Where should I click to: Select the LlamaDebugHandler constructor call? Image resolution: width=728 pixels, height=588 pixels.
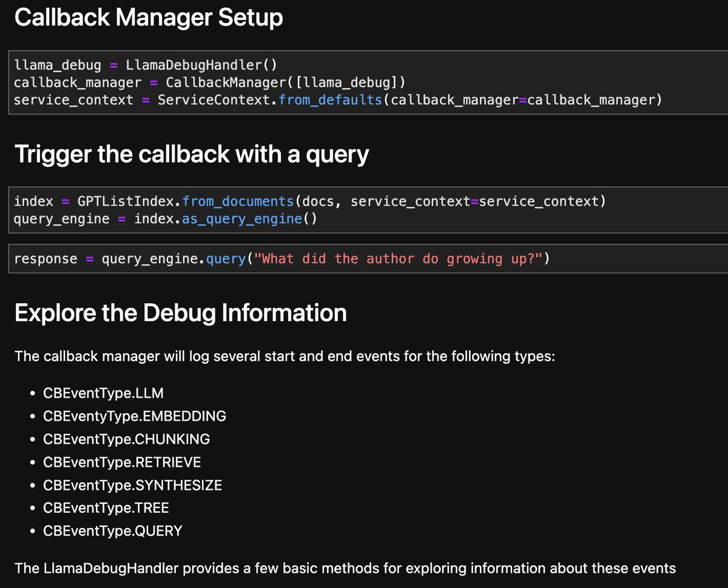202,64
